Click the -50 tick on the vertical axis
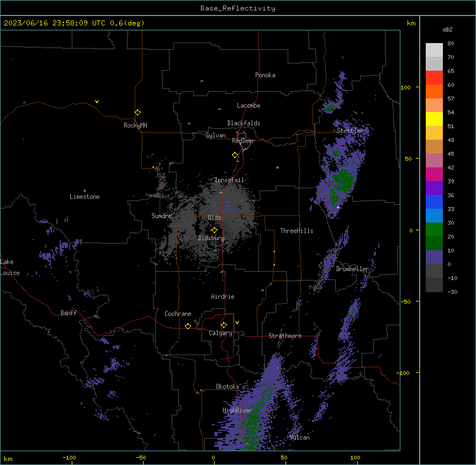Screen dimensions: 476x465 tap(405, 302)
